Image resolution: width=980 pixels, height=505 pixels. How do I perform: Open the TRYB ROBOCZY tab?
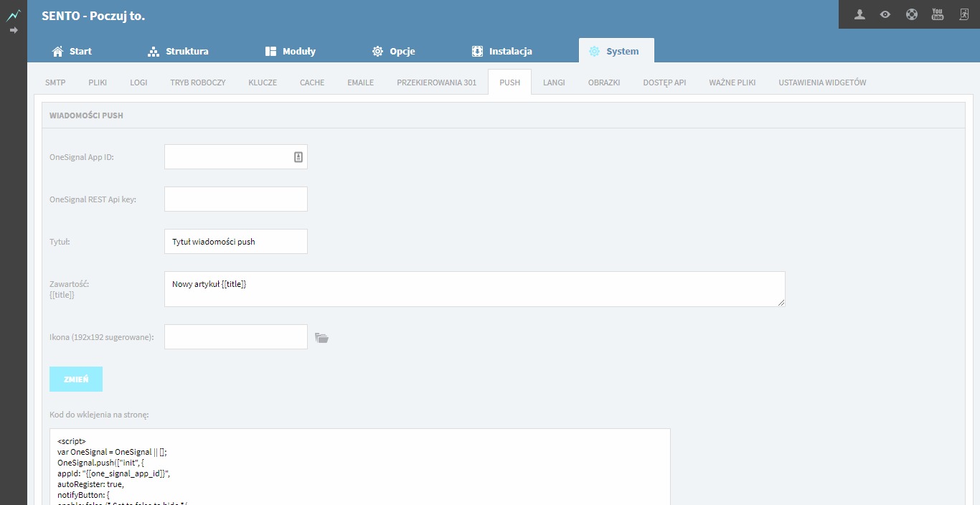(x=198, y=82)
